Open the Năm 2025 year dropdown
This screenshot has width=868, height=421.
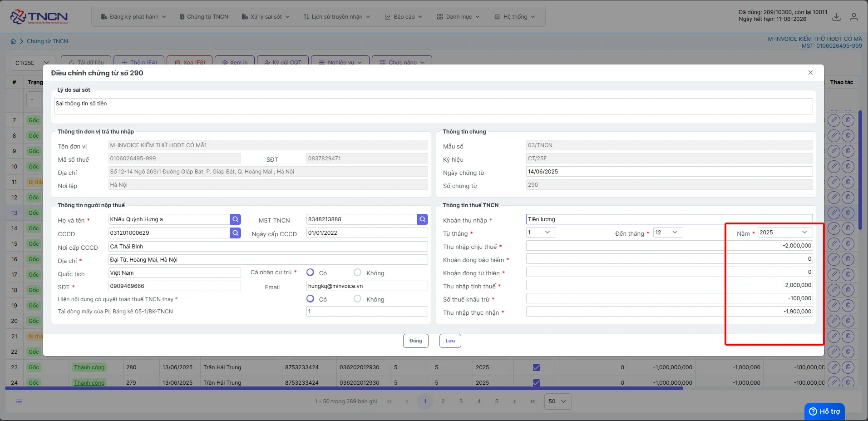pos(785,233)
